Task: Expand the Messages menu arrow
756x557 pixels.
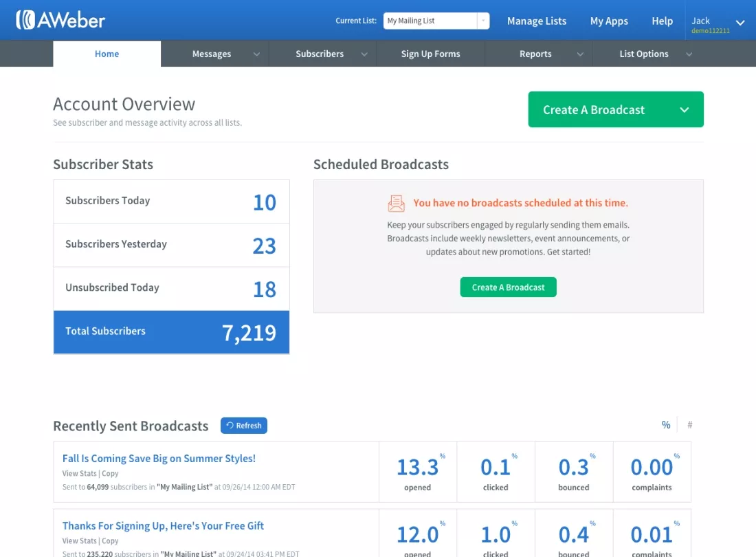Action: tap(257, 54)
